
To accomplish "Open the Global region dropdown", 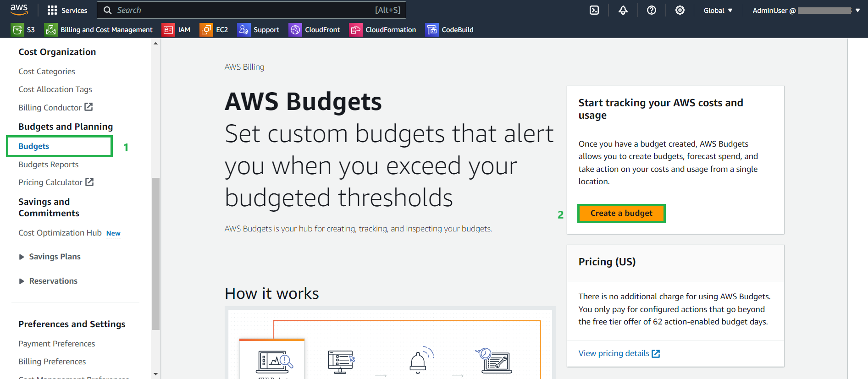I will (718, 10).
